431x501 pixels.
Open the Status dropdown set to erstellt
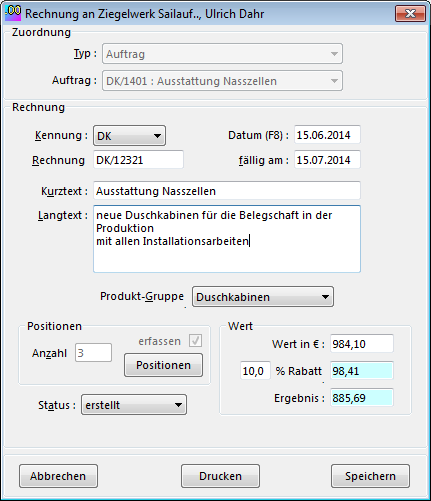click(x=134, y=405)
